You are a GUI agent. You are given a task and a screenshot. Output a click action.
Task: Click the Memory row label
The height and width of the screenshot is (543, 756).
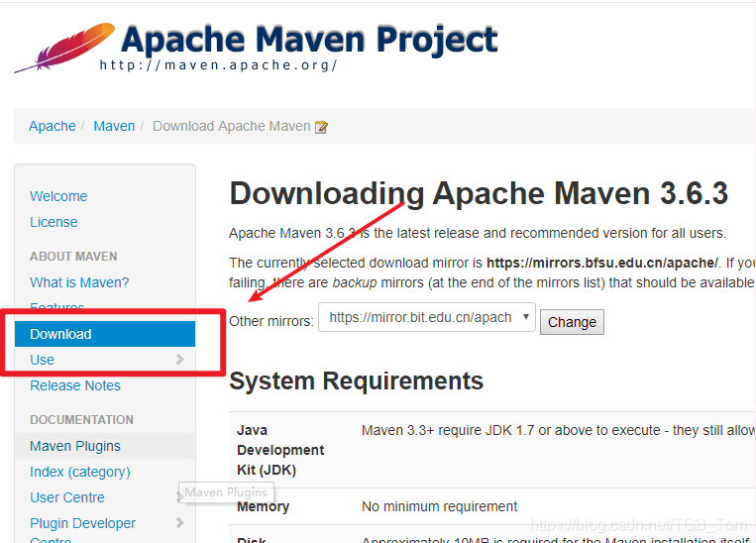[x=263, y=506]
